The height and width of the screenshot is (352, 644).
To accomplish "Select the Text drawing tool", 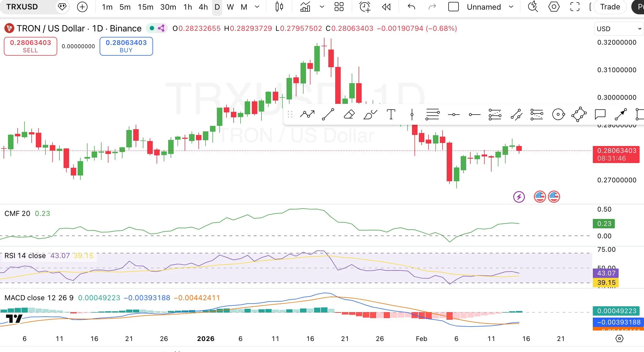I will 391,114.
